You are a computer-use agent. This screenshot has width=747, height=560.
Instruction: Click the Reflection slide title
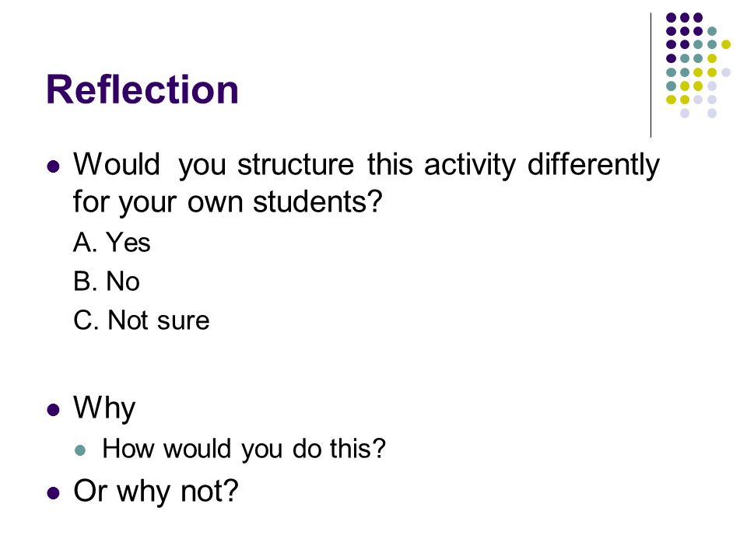tap(142, 89)
